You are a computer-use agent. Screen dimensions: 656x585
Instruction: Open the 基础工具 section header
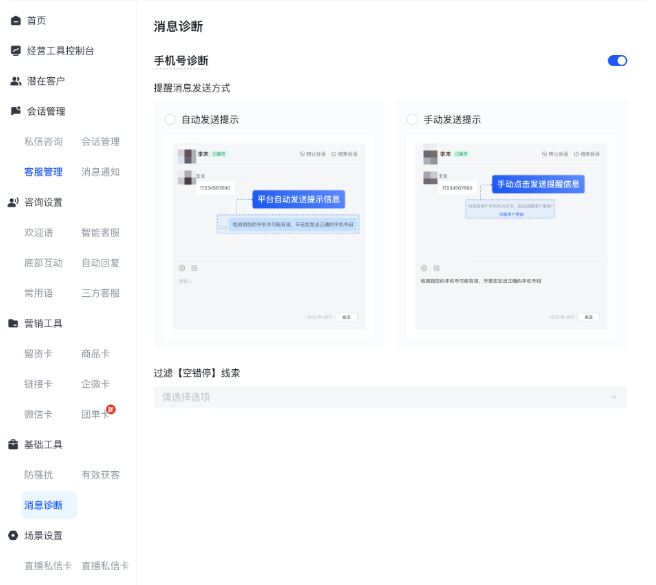(x=43, y=444)
